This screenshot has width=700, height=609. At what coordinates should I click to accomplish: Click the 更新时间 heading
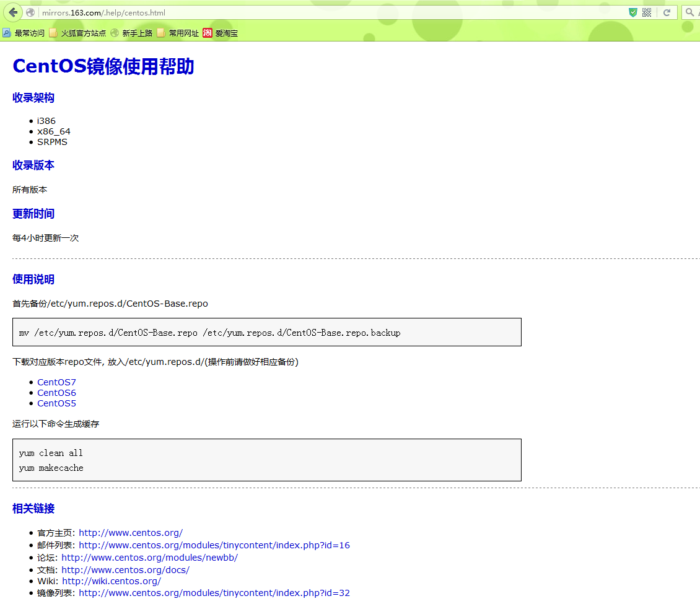[33, 214]
